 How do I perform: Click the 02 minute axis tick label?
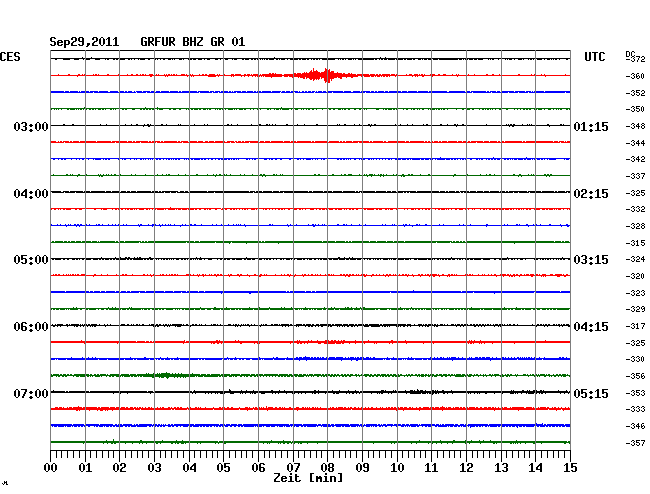(x=119, y=467)
